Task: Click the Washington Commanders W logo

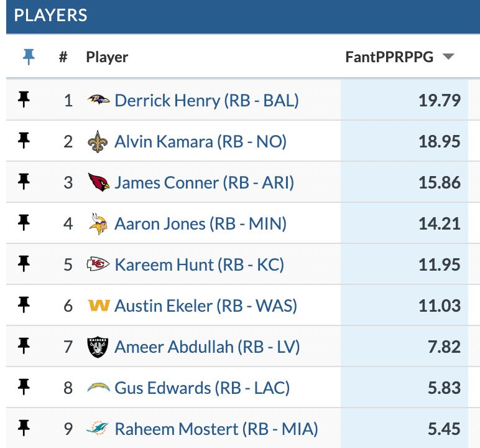Action: [99, 306]
